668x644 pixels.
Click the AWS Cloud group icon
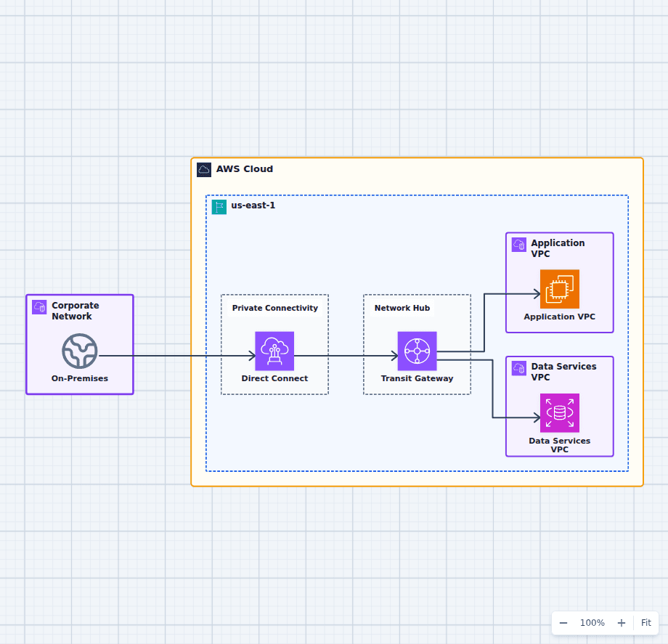(204, 169)
